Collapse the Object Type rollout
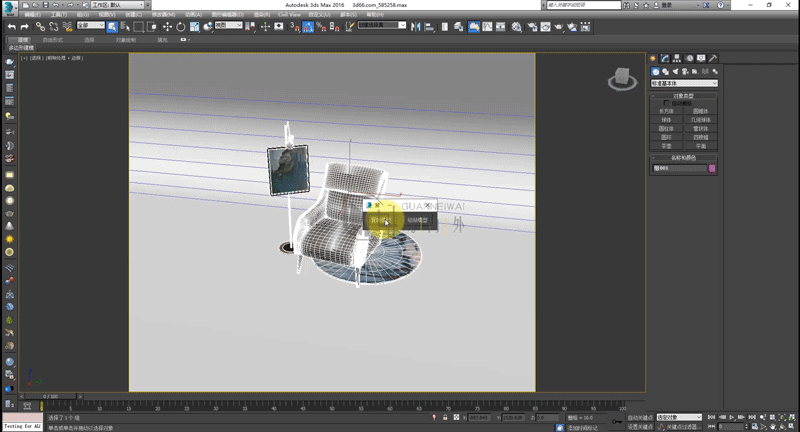The image size is (800, 432). tap(684, 94)
